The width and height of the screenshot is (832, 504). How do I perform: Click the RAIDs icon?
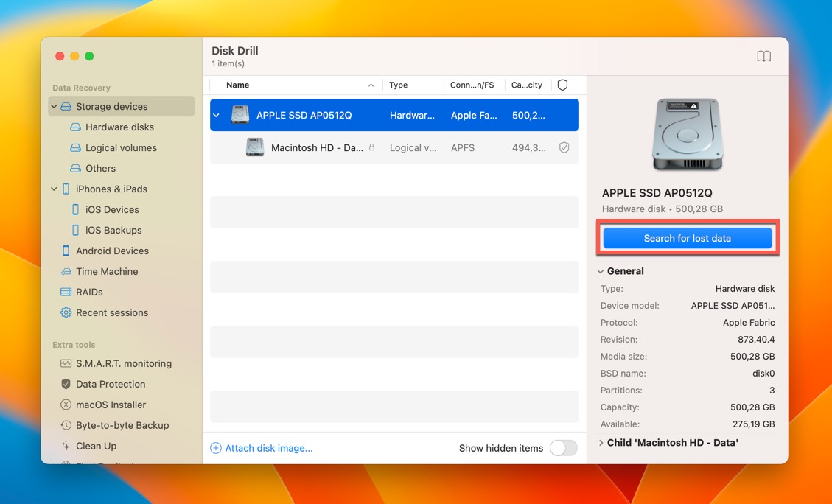(66, 292)
